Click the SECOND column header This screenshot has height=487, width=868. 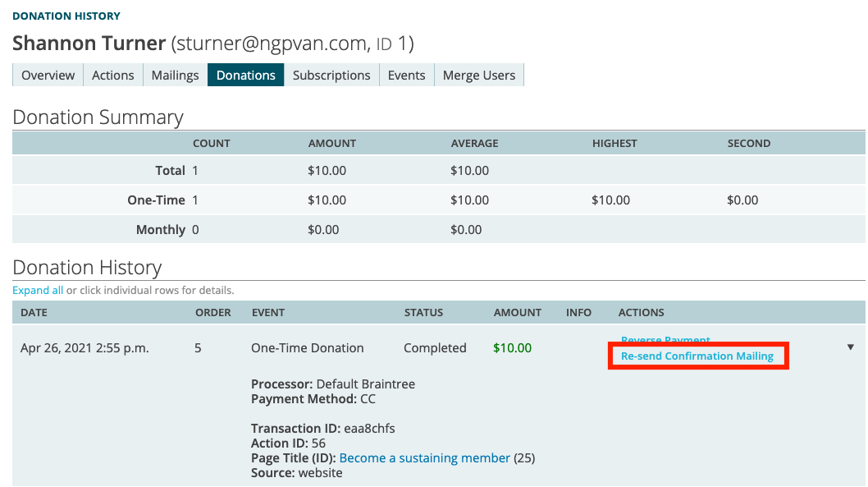[x=748, y=143]
